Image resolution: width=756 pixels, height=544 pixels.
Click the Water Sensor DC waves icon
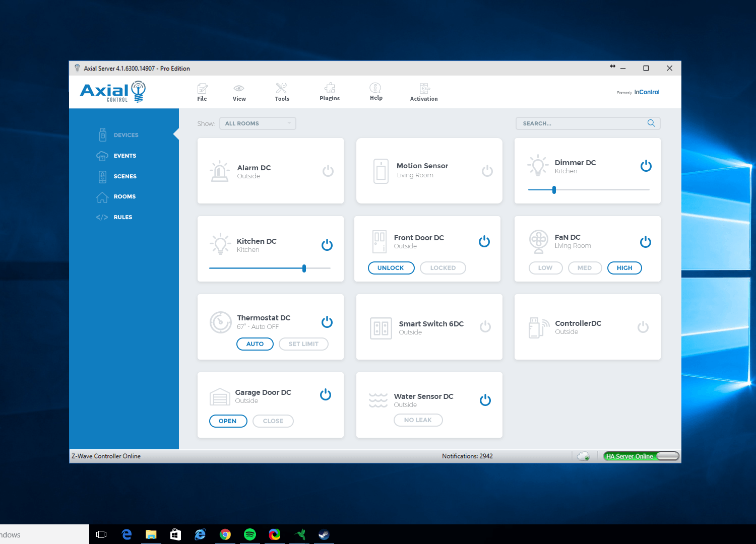click(378, 400)
